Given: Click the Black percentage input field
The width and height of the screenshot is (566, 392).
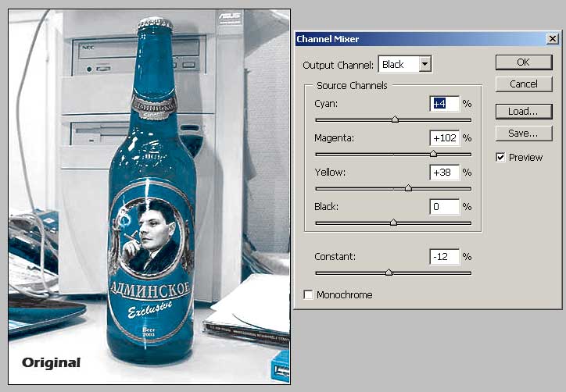Looking at the screenshot, I should pyautogui.click(x=444, y=207).
